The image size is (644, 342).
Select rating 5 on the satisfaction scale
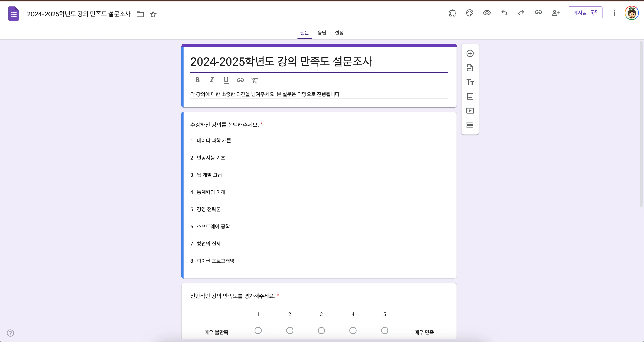click(384, 331)
